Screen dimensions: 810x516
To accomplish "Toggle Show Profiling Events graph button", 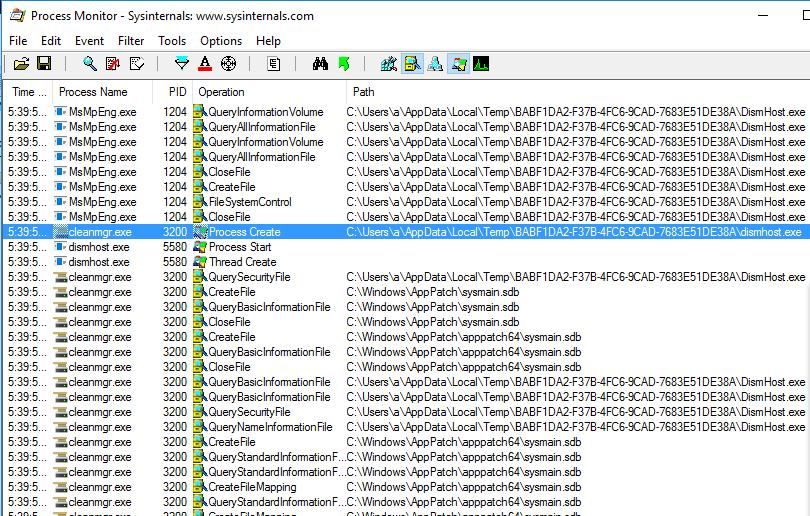I will (481, 64).
